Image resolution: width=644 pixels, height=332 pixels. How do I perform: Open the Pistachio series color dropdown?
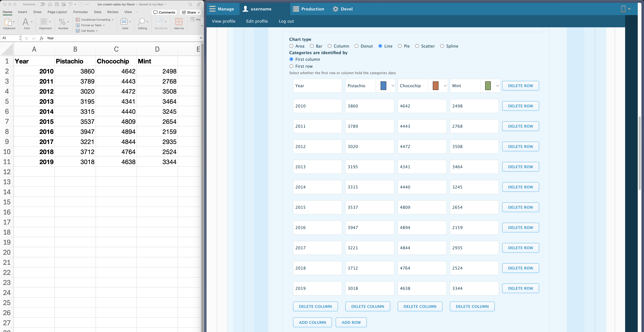tap(393, 86)
